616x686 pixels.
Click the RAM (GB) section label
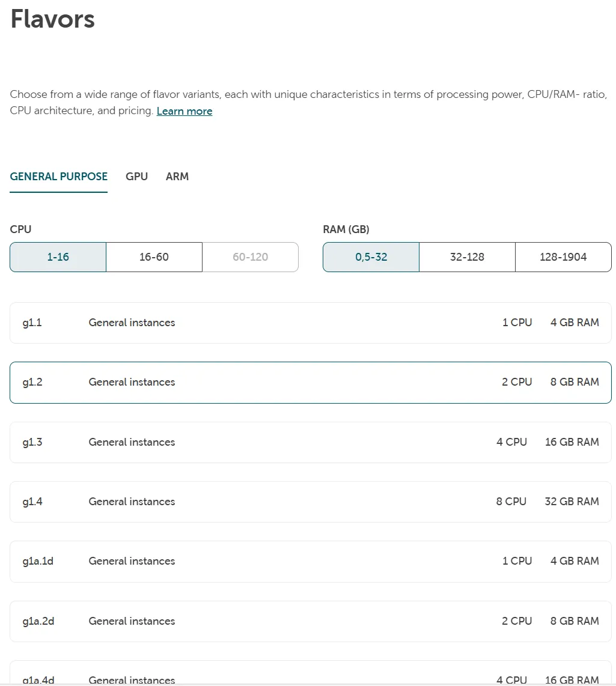[x=346, y=229]
